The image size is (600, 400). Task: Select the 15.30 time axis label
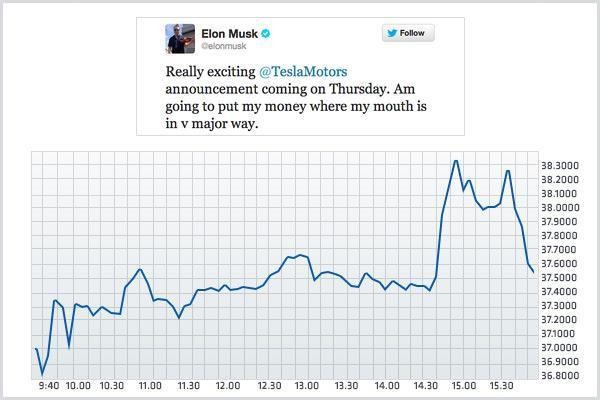click(x=501, y=384)
